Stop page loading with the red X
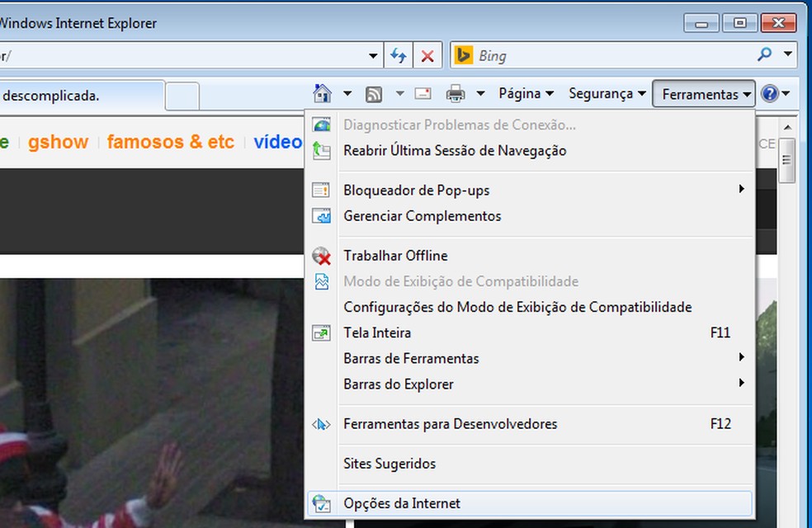The width and height of the screenshot is (812, 528). pos(427,54)
